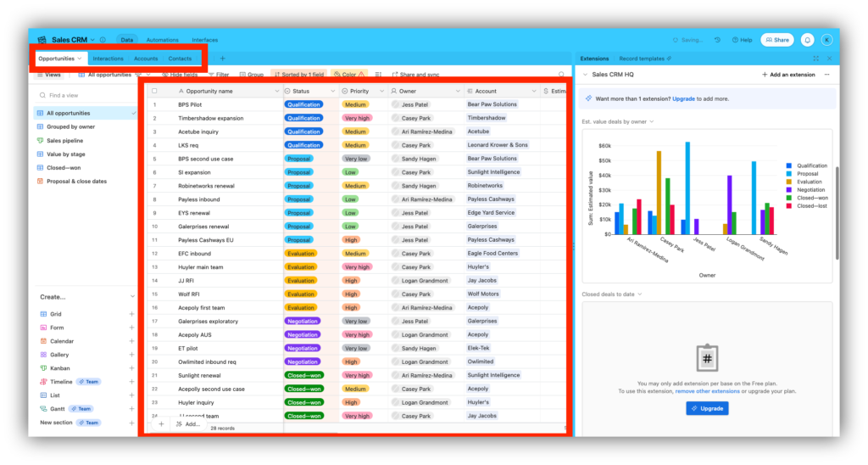Click the search magnifier in the toolbar
The image size is (868, 465).
tap(561, 75)
